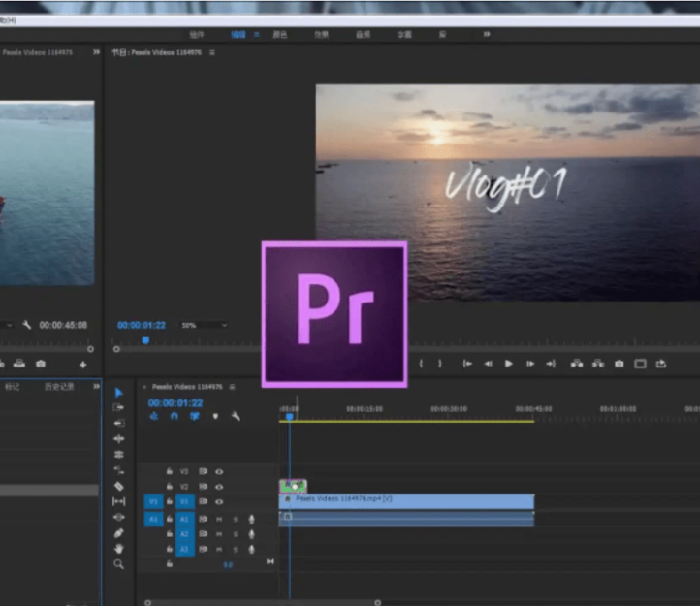Click program monitor export share icon
Screen dimensions: 700x606
[x=661, y=364]
